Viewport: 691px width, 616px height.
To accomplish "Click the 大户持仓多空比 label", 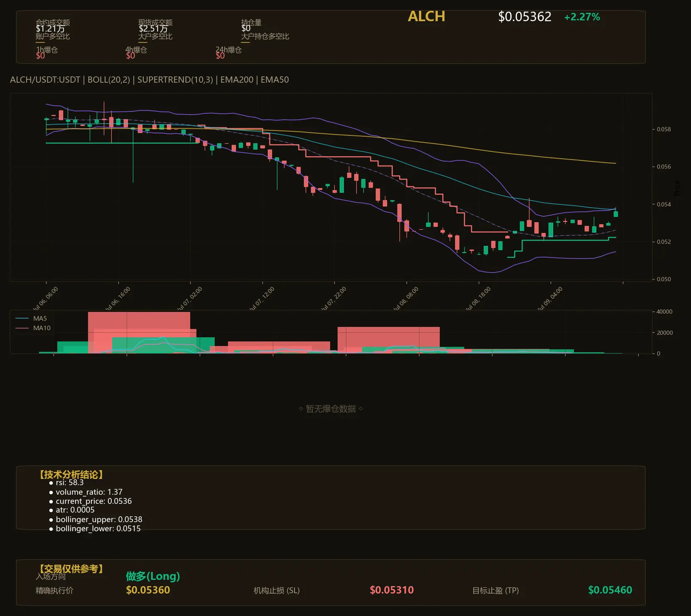I will pyautogui.click(x=265, y=36).
